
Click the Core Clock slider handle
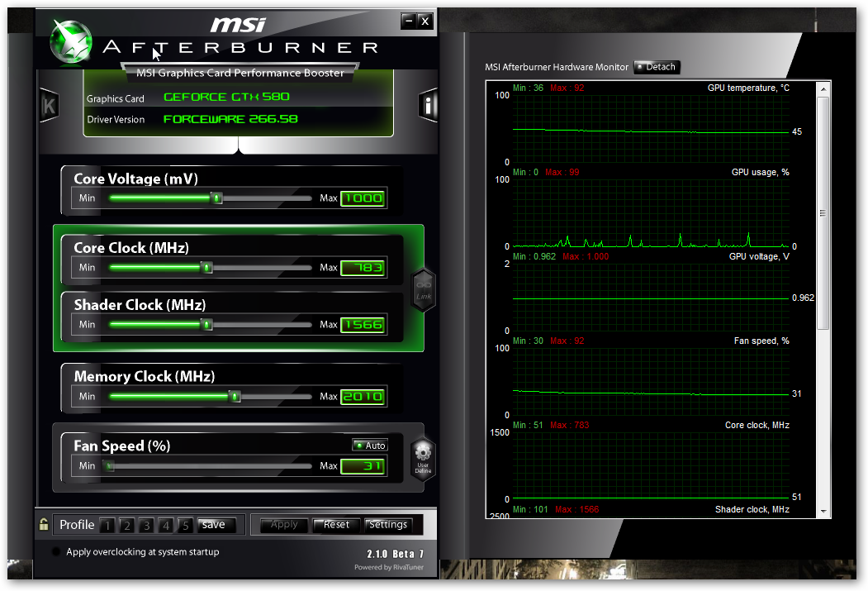coord(206,268)
